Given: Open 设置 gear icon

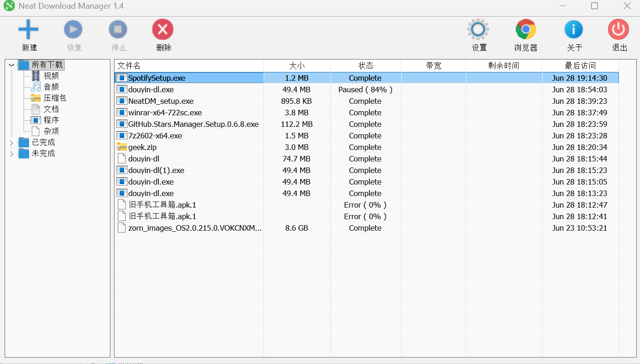Looking at the screenshot, I should [x=478, y=30].
